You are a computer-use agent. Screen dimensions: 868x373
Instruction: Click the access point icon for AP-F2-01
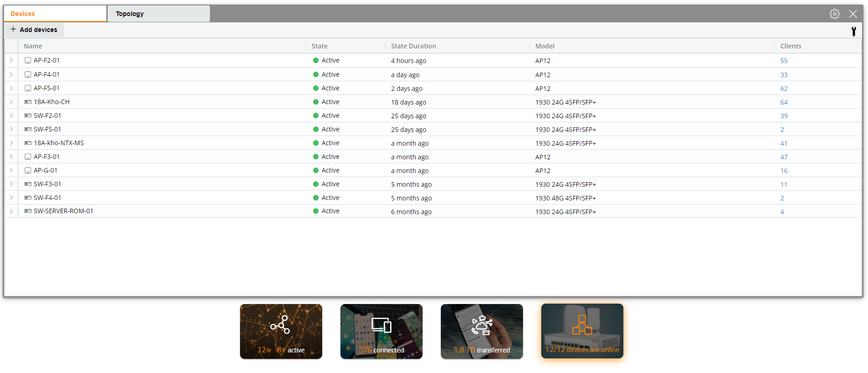[x=28, y=60]
